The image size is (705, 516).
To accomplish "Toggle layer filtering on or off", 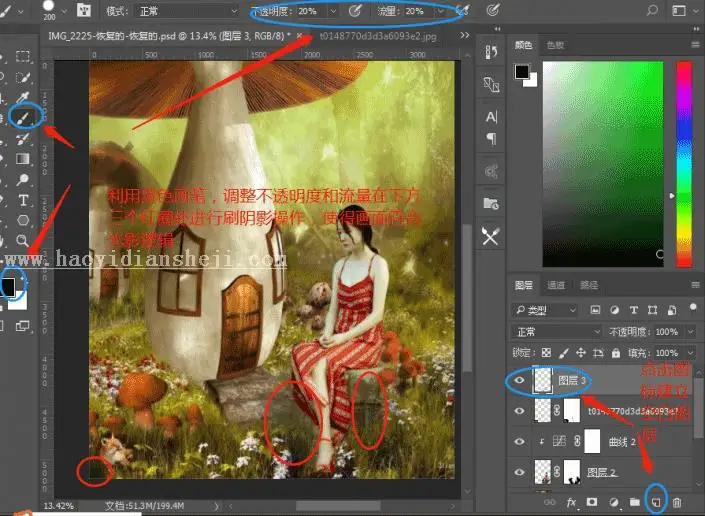I will click(693, 308).
